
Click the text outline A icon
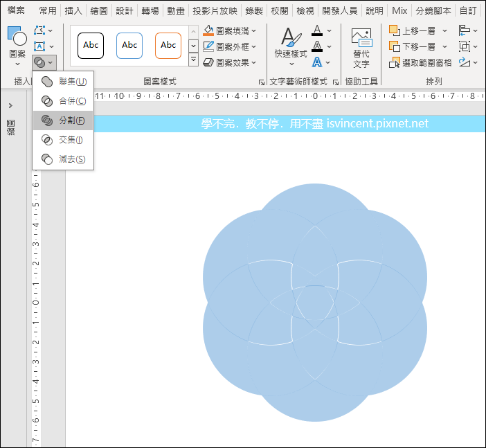pyautogui.click(x=317, y=46)
